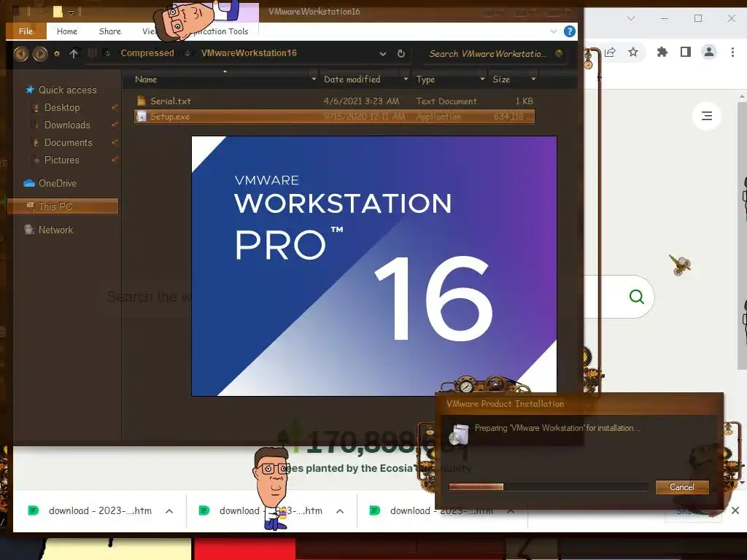Sort by the Size column
747x560 pixels.
click(x=501, y=79)
